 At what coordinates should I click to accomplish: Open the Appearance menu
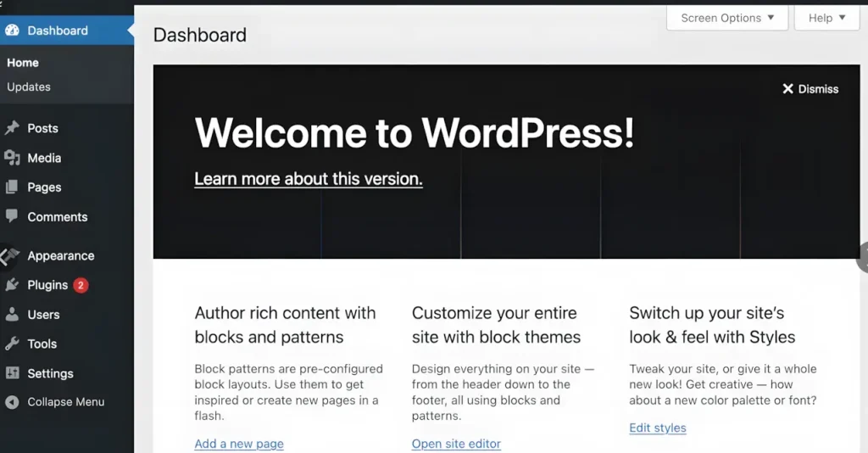click(x=61, y=256)
